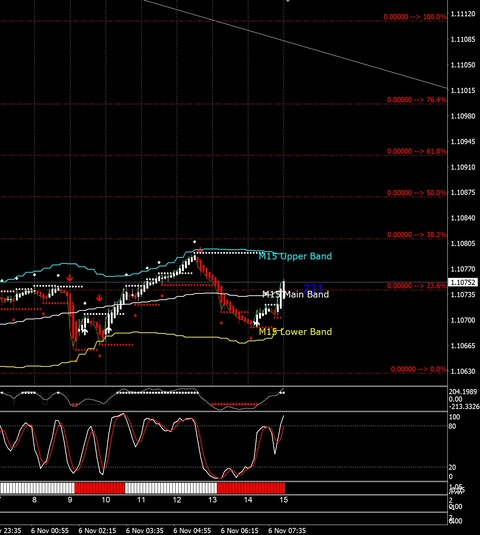Click the Fibonacci 76.4% level label
480x535 pixels.
[x=417, y=100]
